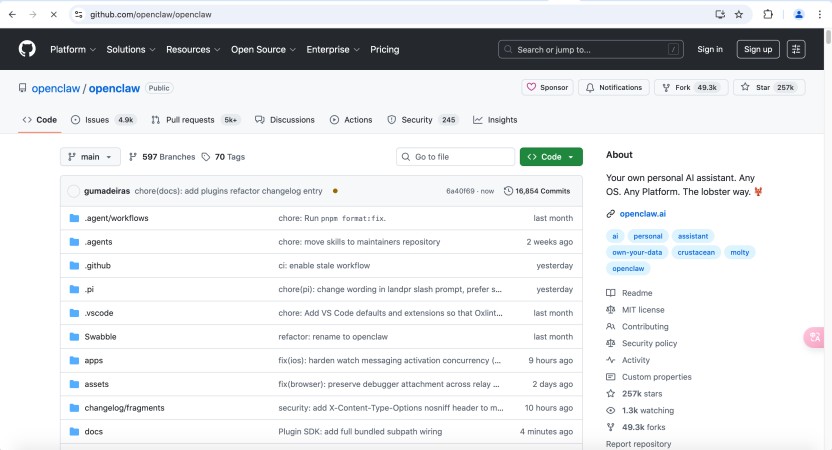The image size is (832, 450).
Task: Open the Insights tab
Action: pos(495,120)
